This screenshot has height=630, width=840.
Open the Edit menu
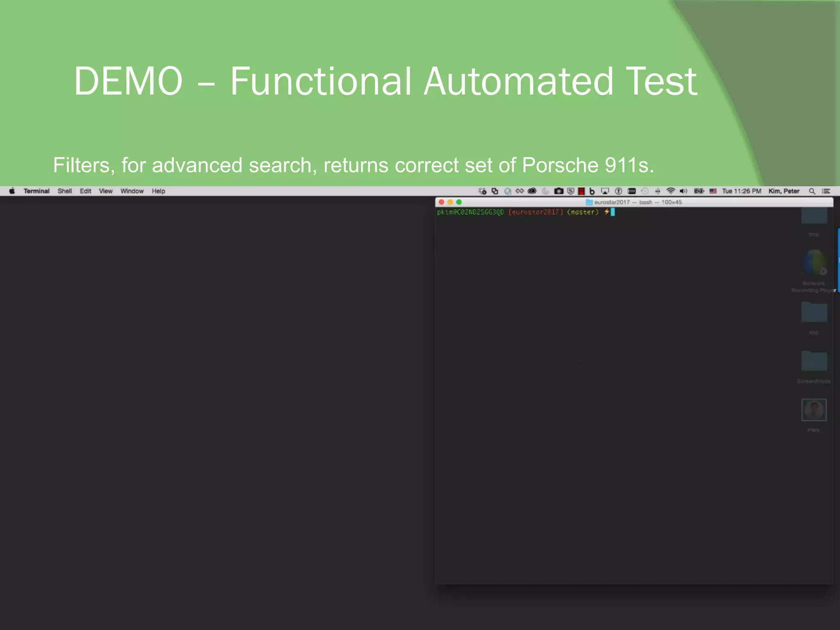(85, 191)
